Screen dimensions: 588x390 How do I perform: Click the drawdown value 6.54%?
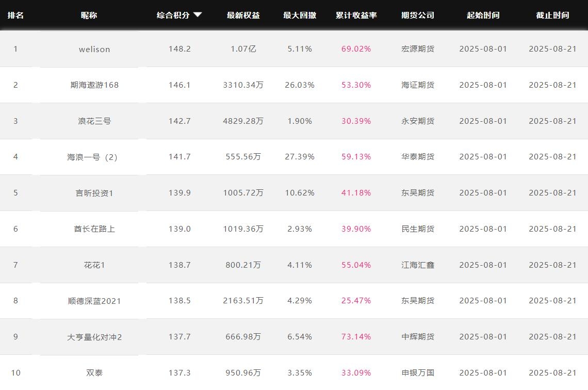coord(300,336)
